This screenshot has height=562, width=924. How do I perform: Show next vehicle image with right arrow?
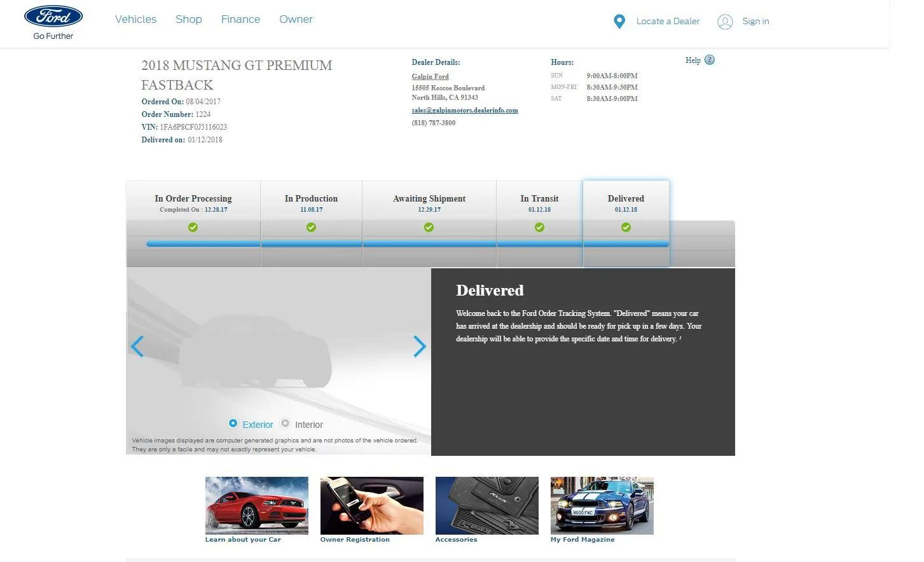(x=420, y=346)
